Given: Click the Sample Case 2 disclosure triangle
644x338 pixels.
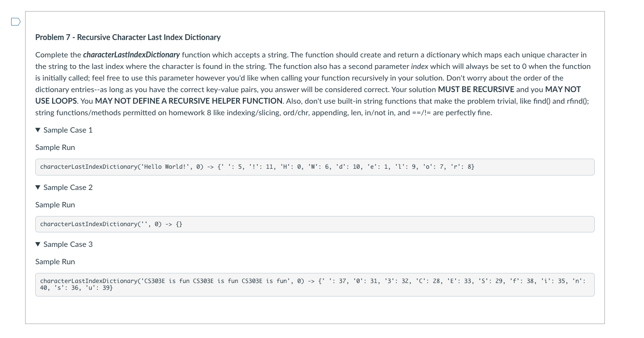Looking at the screenshot, I should tap(38, 187).
